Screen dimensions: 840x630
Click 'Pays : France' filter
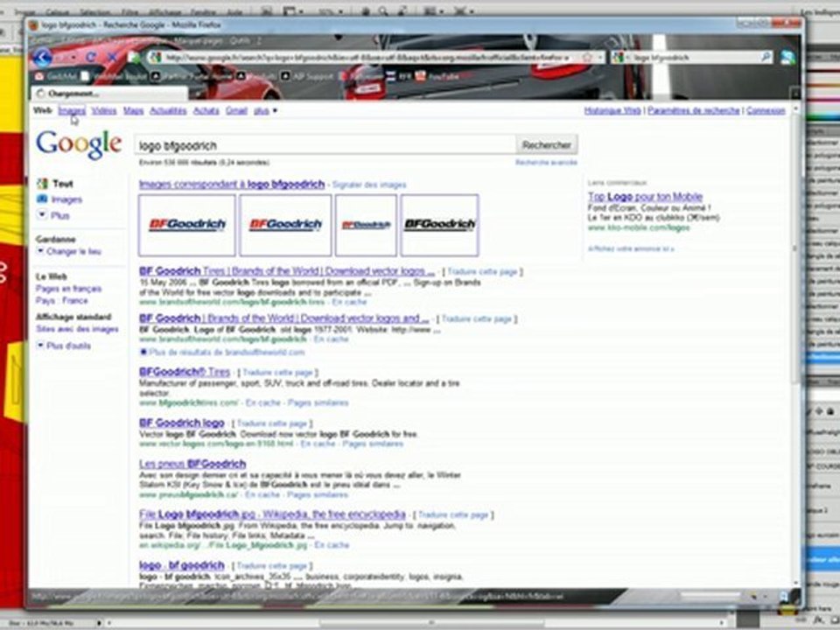61,300
